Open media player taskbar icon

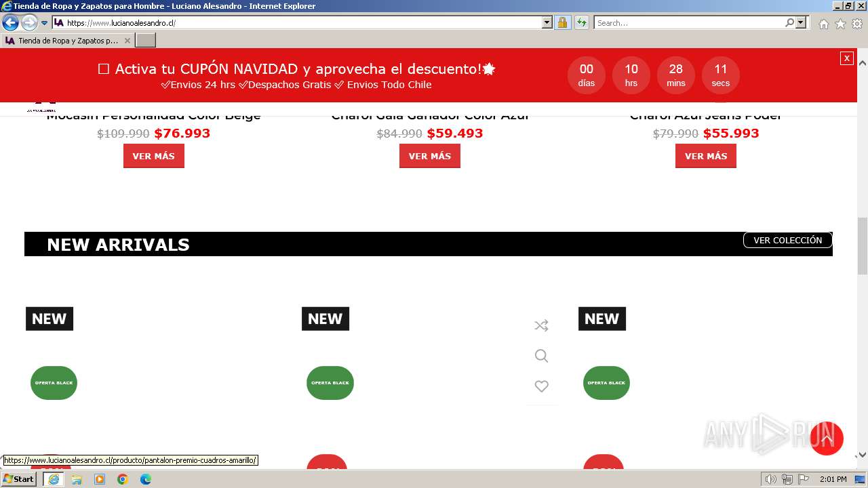[100, 479]
